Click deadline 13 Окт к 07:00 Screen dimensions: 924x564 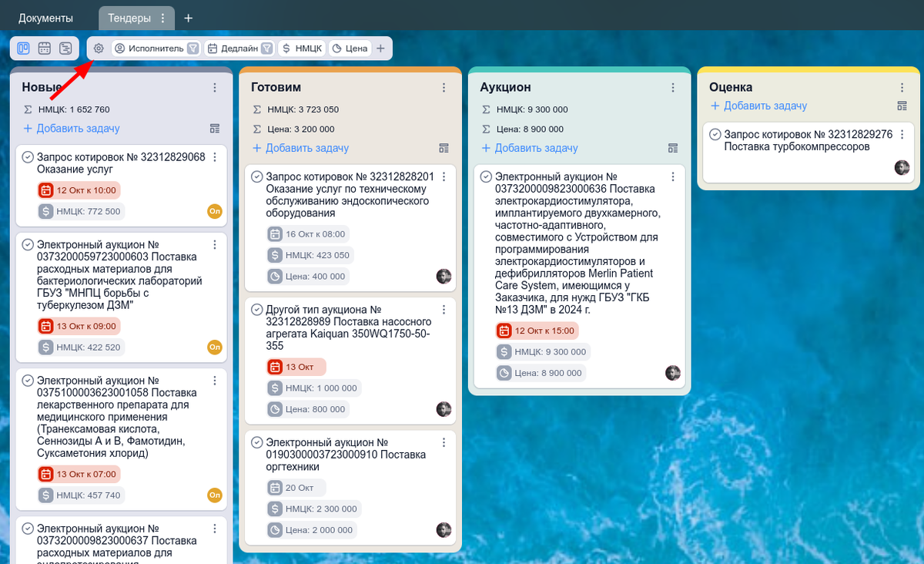[x=79, y=474]
